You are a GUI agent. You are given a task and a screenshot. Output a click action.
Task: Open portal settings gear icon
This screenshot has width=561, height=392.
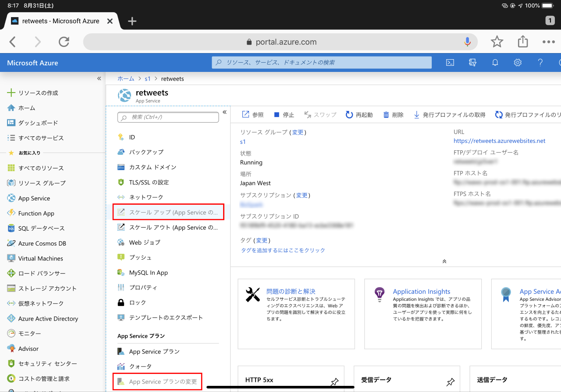[x=518, y=63]
